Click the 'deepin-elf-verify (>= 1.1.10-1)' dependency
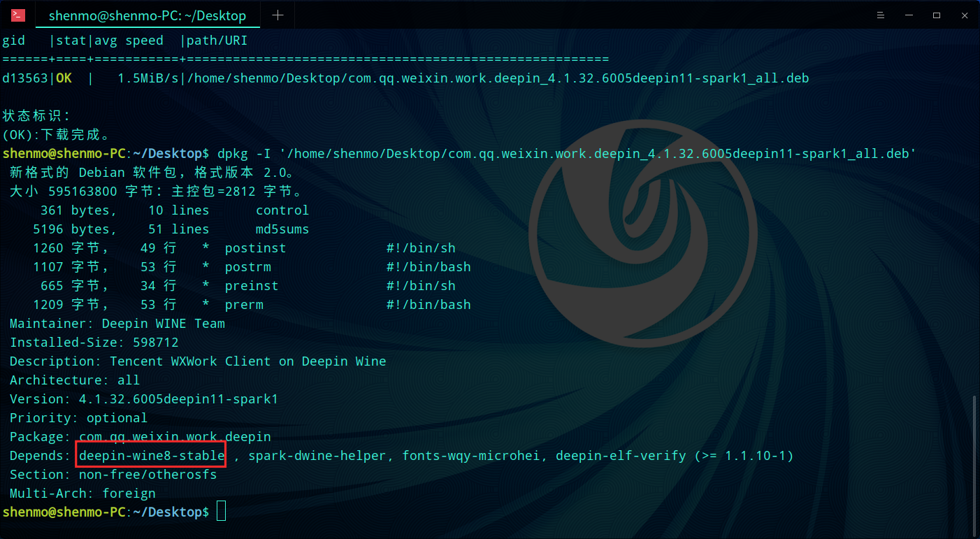Viewport: 980px width, 539px height. coord(675,456)
